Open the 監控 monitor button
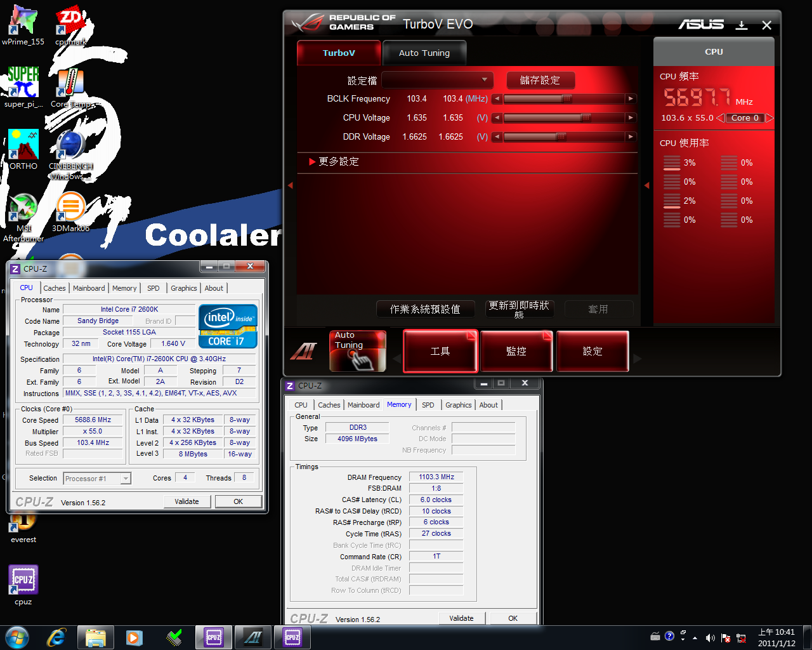 pos(516,351)
